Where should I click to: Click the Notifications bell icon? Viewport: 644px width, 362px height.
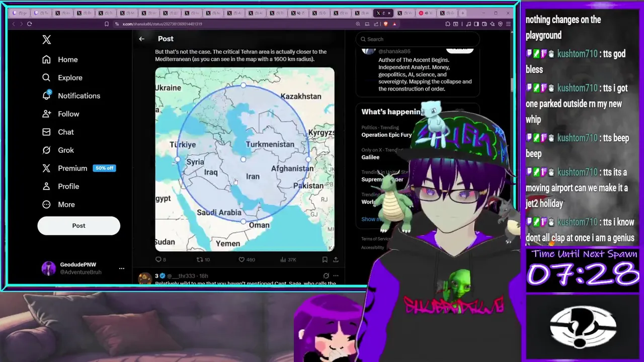46,96
